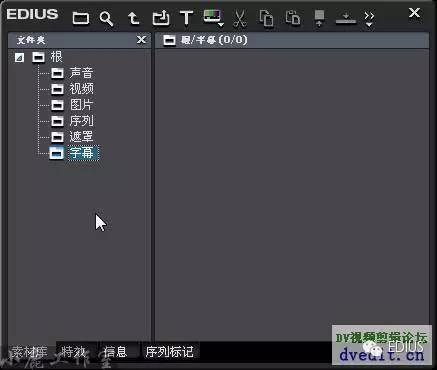This screenshot has width=437, height=370.
Task: Click the 根/字幕 (0/0) path header
Action: click(214, 40)
